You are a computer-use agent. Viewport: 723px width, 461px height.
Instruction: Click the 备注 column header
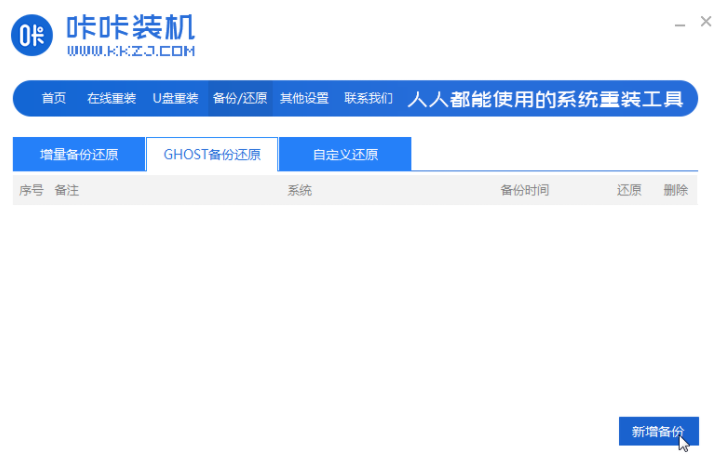[x=66, y=190]
